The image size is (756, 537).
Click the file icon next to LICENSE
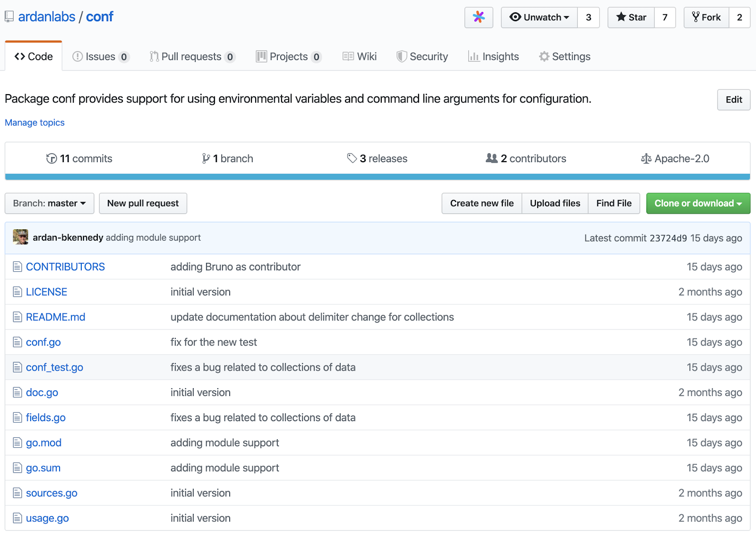coord(17,292)
